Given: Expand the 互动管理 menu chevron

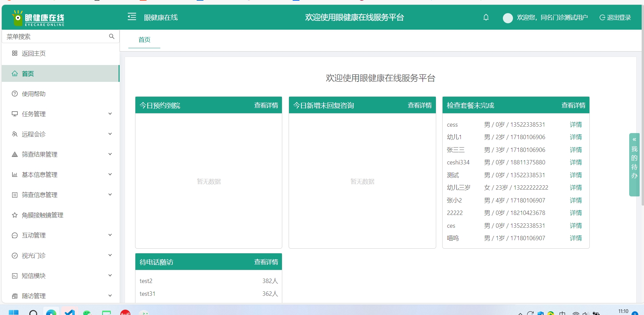Looking at the screenshot, I should coord(110,235).
